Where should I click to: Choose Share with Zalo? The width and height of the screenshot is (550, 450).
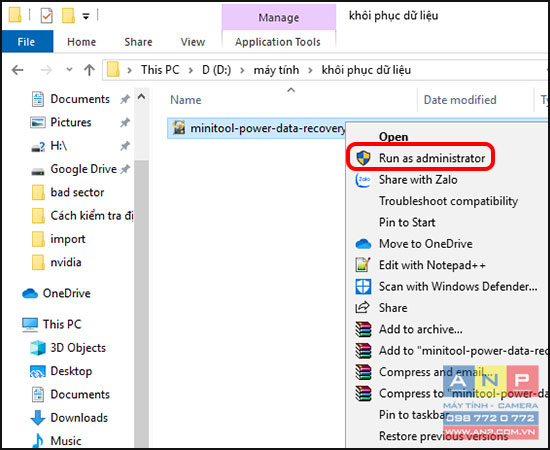tap(418, 180)
